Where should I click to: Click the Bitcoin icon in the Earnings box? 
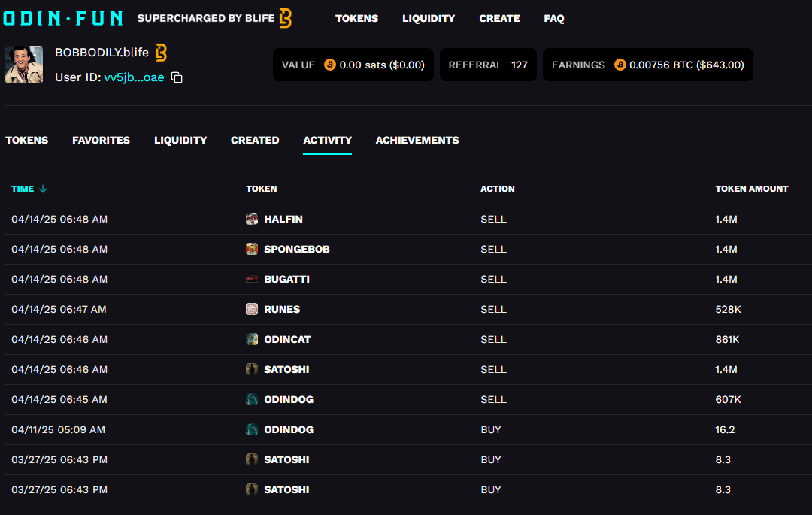[620, 65]
